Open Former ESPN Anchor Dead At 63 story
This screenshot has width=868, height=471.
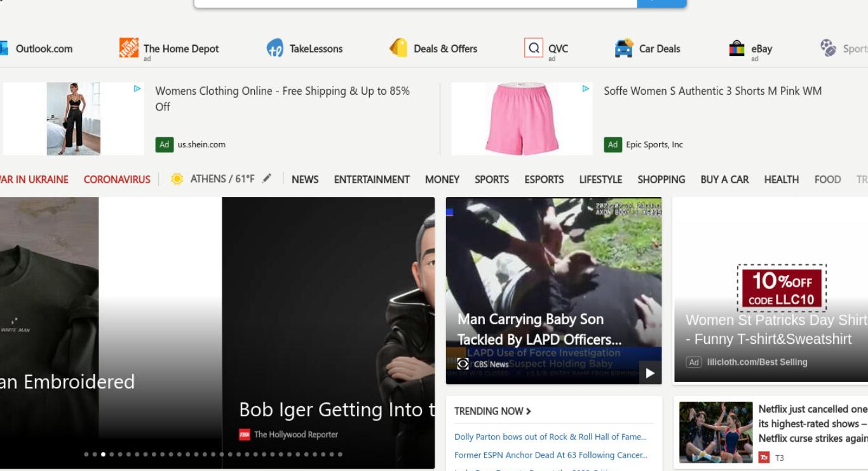coord(551,455)
